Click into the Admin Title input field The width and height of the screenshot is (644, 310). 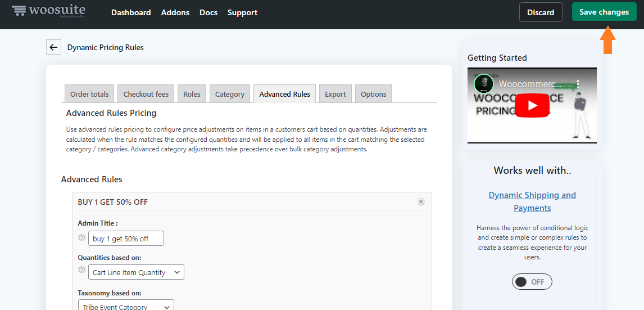[126, 239]
